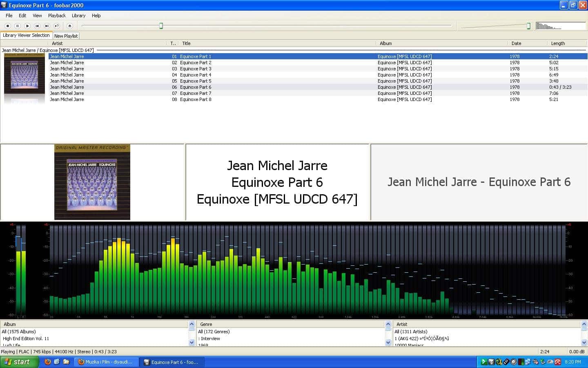Click the large Equinoxe album art panel
588x368 pixels.
click(92, 182)
